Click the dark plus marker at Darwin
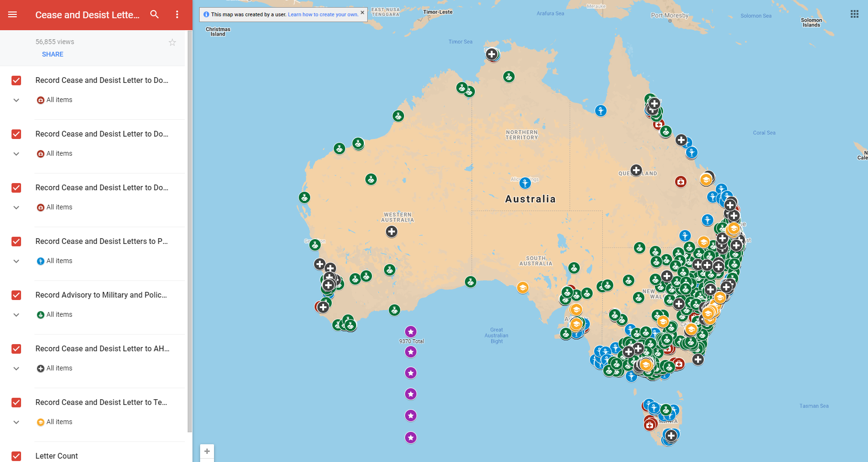868x462 pixels. (492, 54)
